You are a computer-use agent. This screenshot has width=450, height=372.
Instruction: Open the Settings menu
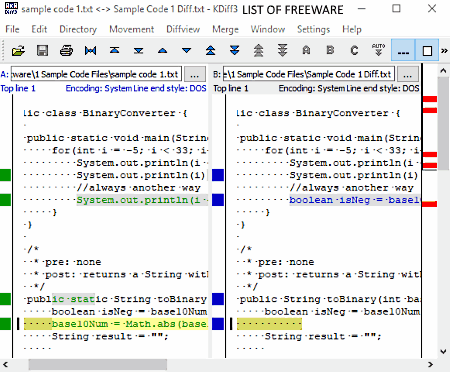pyautogui.click(x=313, y=29)
